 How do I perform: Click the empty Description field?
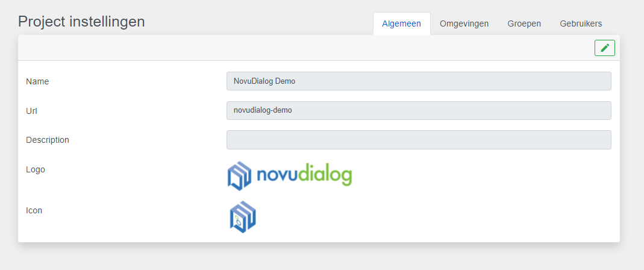click(419, 140)
